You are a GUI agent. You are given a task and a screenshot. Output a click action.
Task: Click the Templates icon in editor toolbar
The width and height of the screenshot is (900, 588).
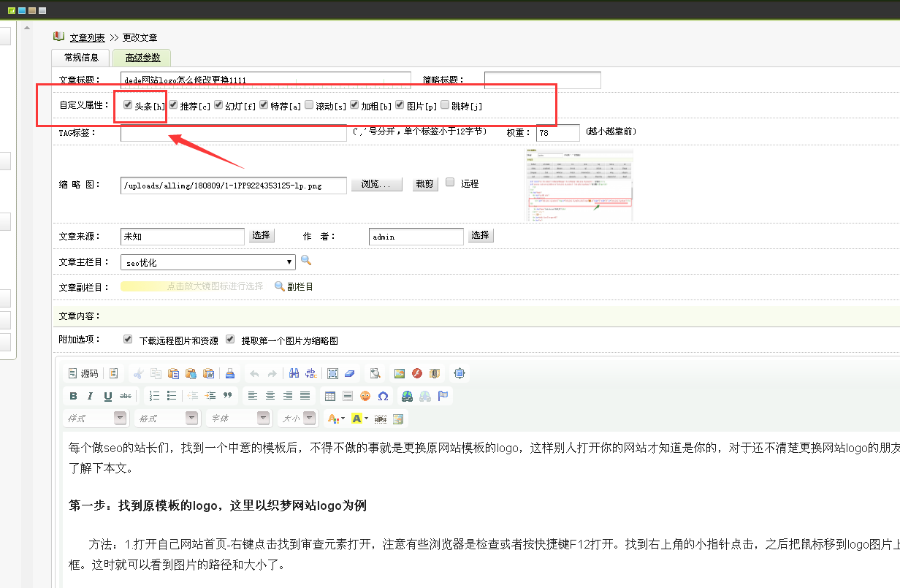tap(114, 373)
